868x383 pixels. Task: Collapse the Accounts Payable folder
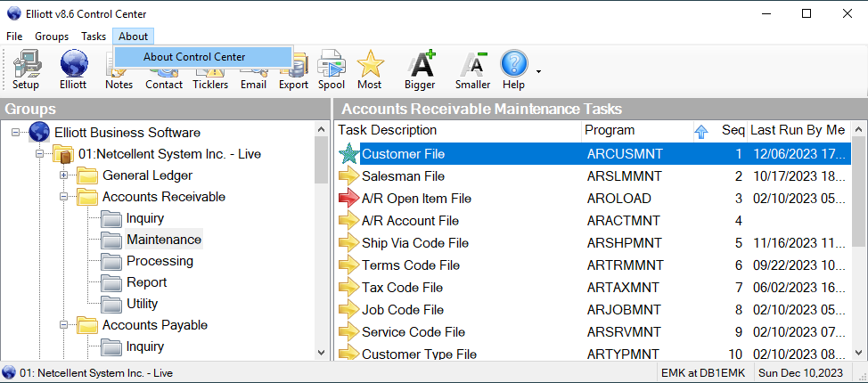pos(63,325)
